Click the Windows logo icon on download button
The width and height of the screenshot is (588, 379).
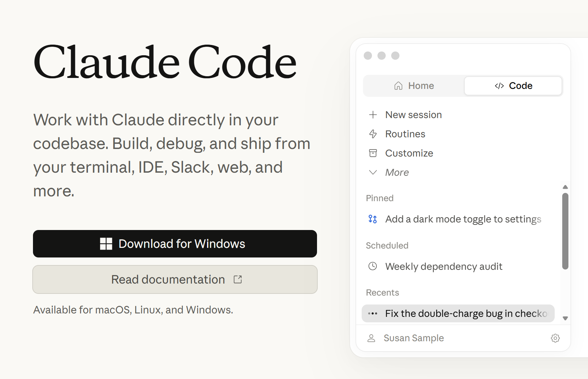(x=106, y=244)
